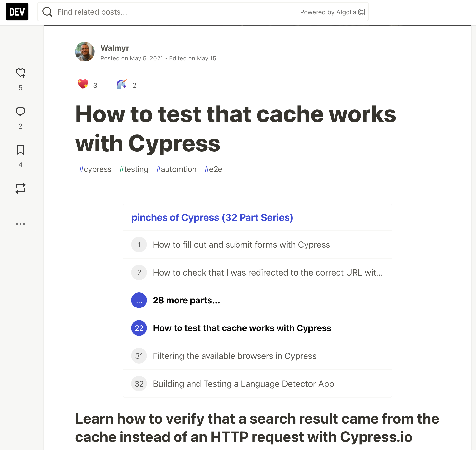Click the Posted on May 5, 2021 date
The height and width of the screenshot is (450, 476).
(132, 58)
